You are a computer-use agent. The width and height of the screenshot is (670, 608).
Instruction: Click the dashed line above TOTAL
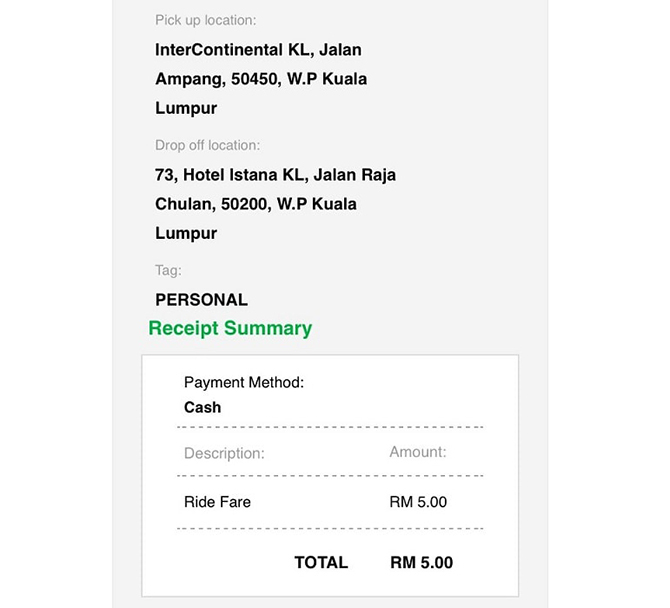point(330,529)
